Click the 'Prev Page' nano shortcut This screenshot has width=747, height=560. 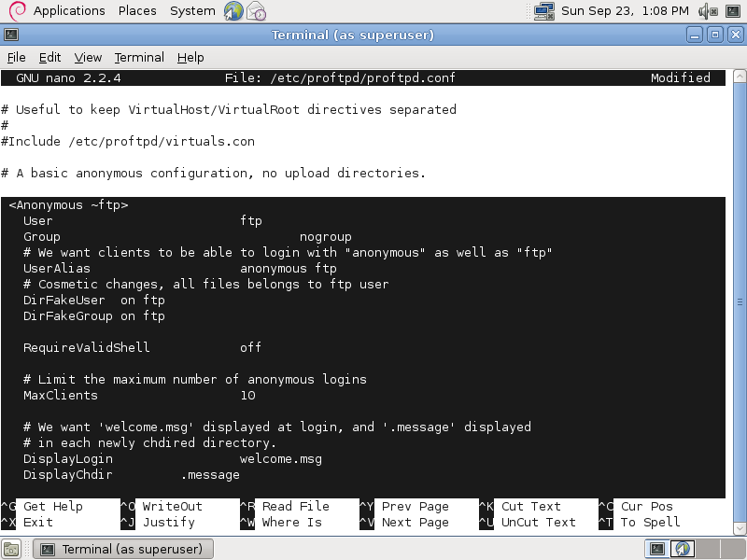click(x=415, y=506)
